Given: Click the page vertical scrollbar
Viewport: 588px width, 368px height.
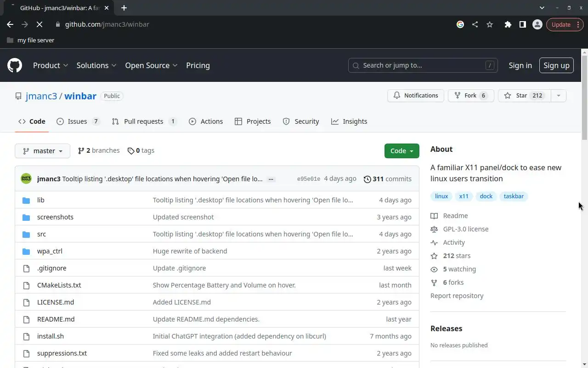Looking at the screenshot, I should click(x=584, y=97).
